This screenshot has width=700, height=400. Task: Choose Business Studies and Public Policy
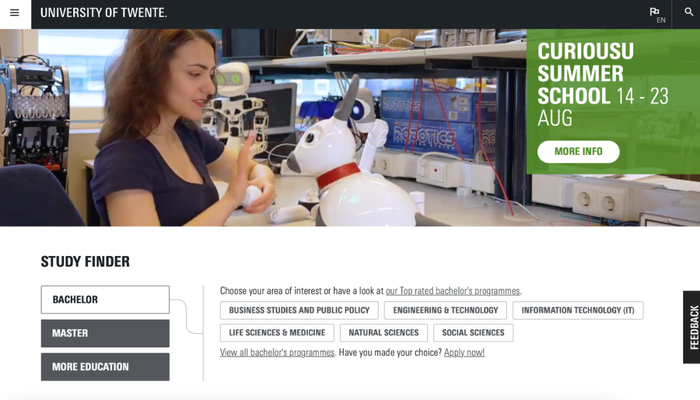[299, 310]
